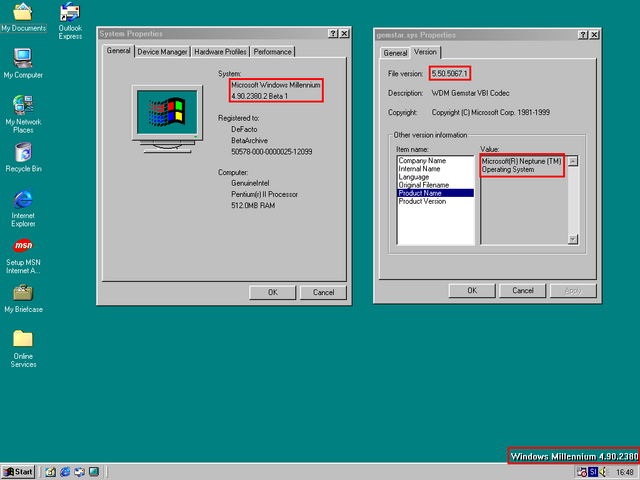Click OK in System Properties
This screenshot has height=480, width=640.
pos(273,292)
